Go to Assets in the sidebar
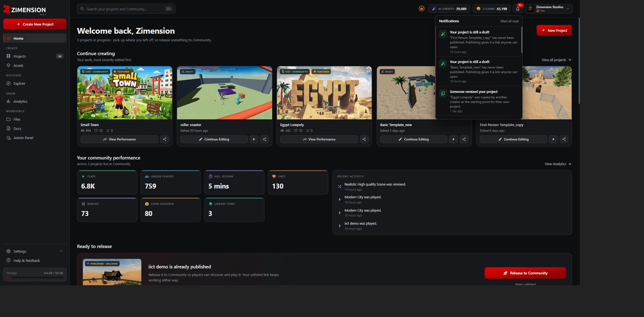Screen dimensions: 644x317 [35, 65]
